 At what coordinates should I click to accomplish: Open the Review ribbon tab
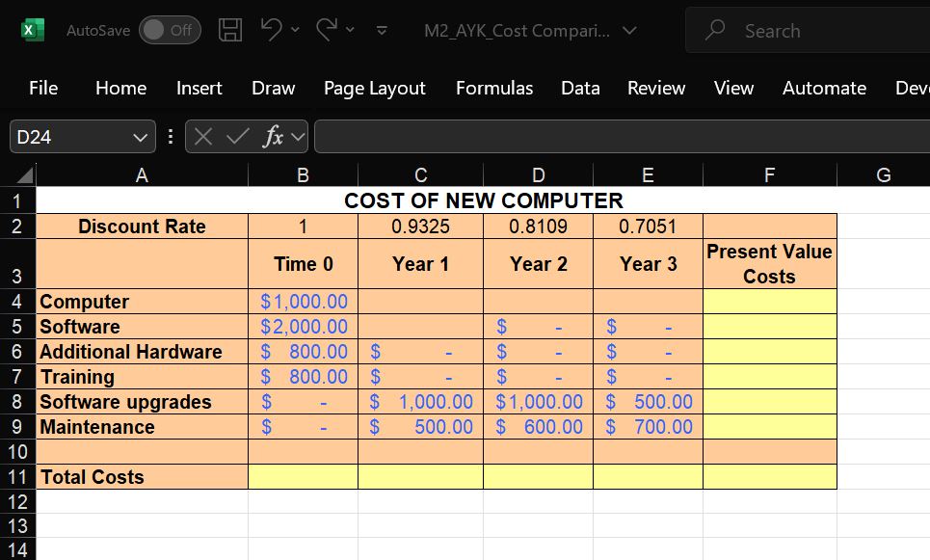tap(656, 88)
